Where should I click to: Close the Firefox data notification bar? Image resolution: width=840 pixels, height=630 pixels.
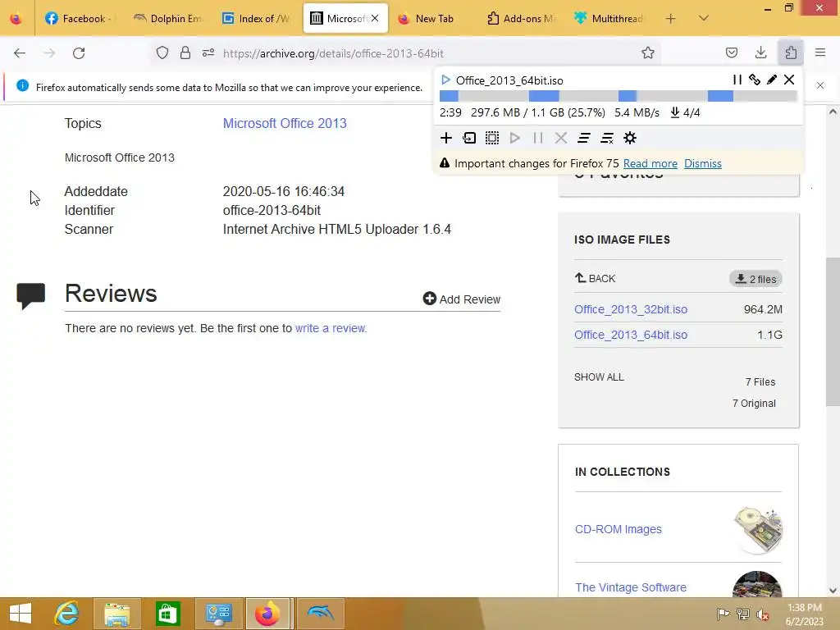click(820, 85)
